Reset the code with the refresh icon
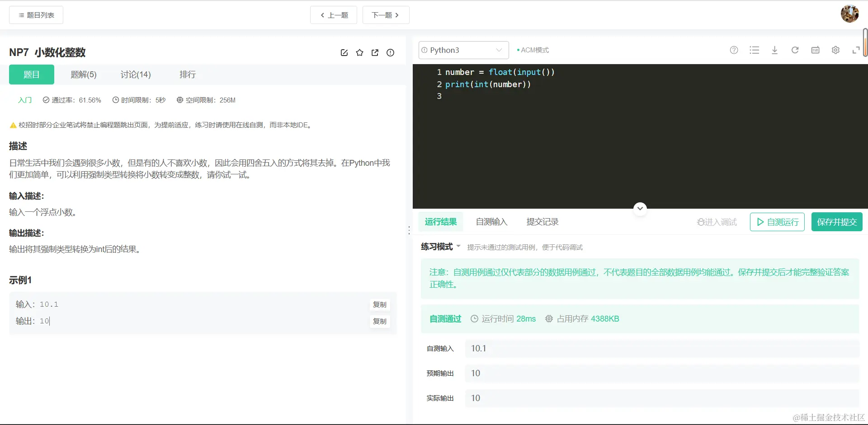The image size is (868, 425). click(795, 50)
